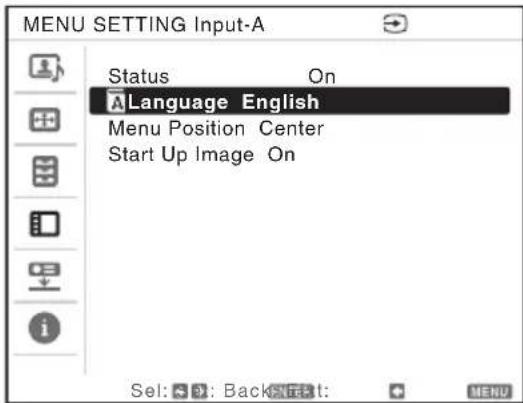
Task: Click the input source icon in header
Action: 395,24
